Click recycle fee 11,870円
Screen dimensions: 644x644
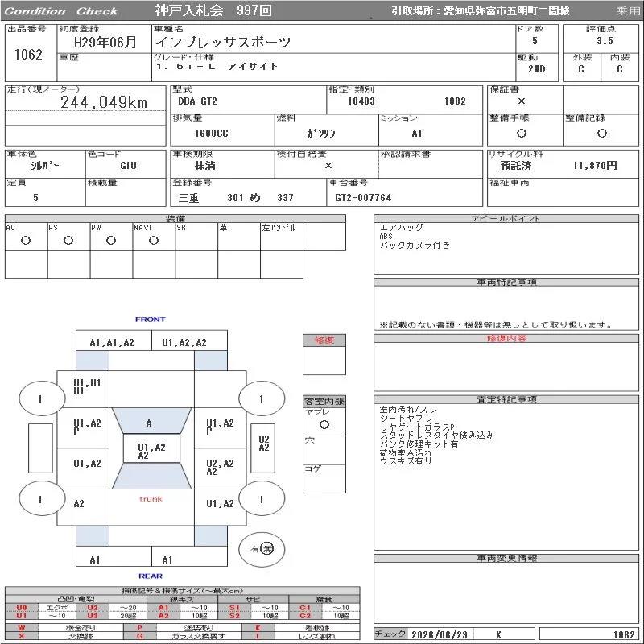595,166
